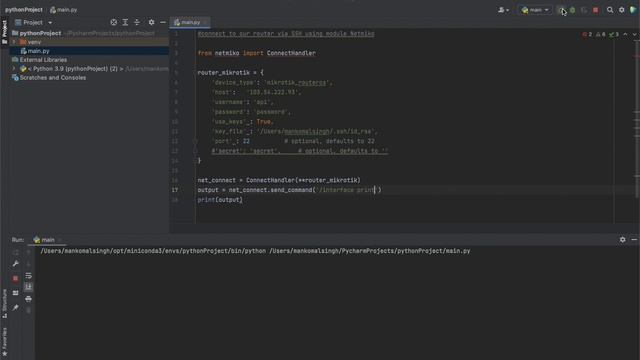Open Run panel wrench edit configuration icon

point(16,264)
